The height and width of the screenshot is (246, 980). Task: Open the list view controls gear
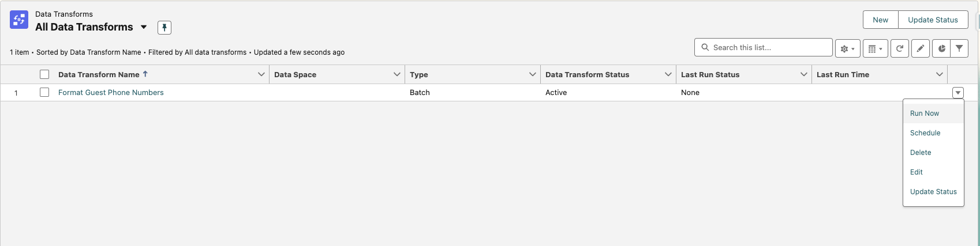[847, 49]
